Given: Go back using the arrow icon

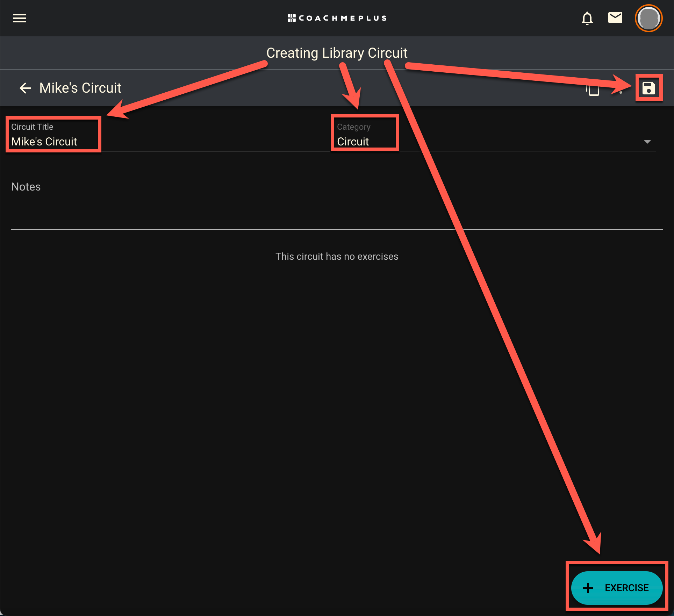Looking at the screenshot, I should click(x=25, y=88).
